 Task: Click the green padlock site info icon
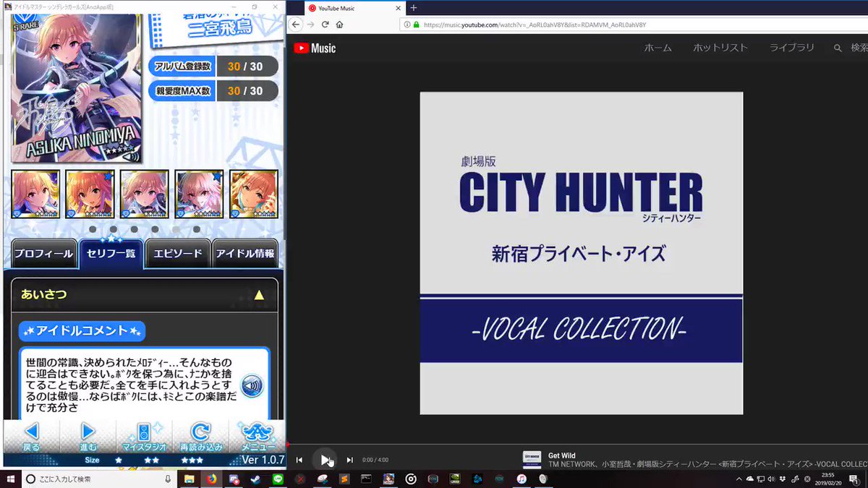pyautogui.click(x=417, y=24)
